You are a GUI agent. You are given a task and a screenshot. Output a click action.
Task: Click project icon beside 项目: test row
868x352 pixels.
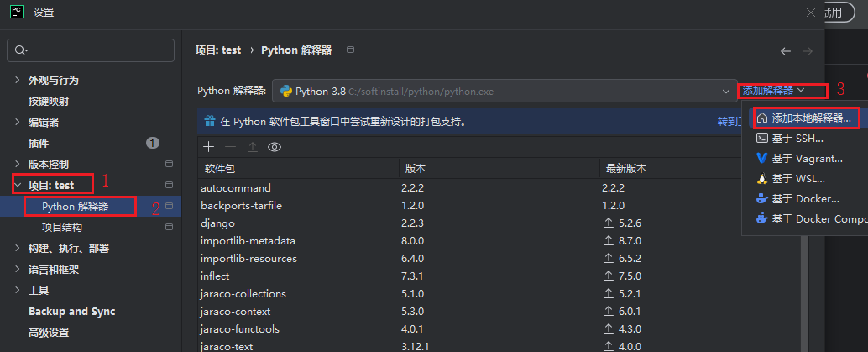pyautogui.click(x=170, y=185)
